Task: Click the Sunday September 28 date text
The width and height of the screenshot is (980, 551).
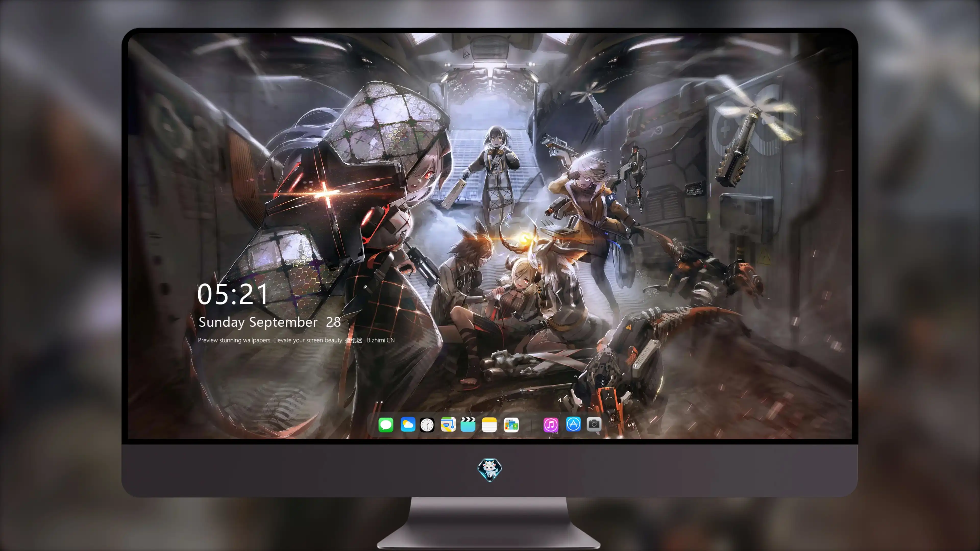Action: pyautogui.click(x=269, y=322)
